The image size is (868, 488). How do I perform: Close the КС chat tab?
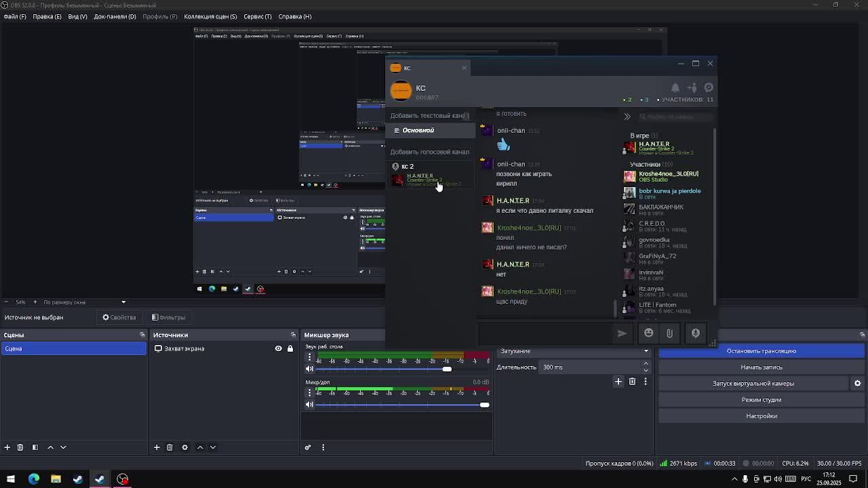(464, 68)
